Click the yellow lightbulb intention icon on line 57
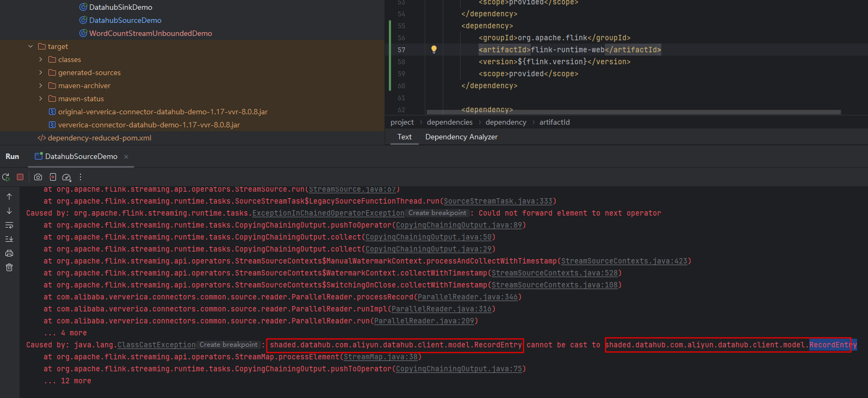Image resolution: width=868 pixels, height=398 pixels. coord(434,50)
